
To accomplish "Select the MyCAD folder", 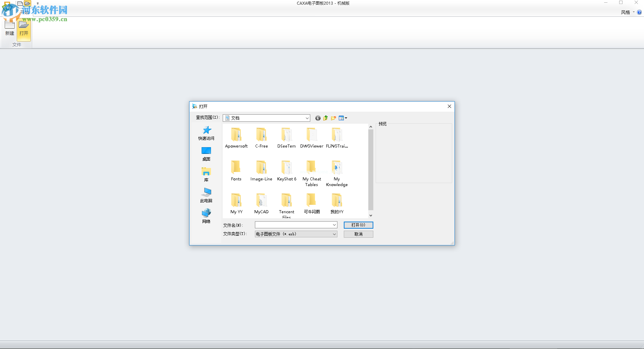I will [x=261, y=203].
